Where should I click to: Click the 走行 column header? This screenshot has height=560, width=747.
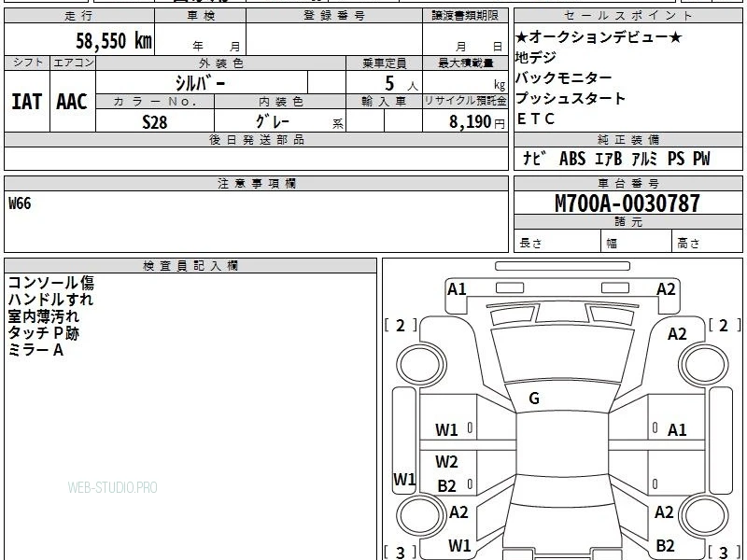click(x=79, y=15)
